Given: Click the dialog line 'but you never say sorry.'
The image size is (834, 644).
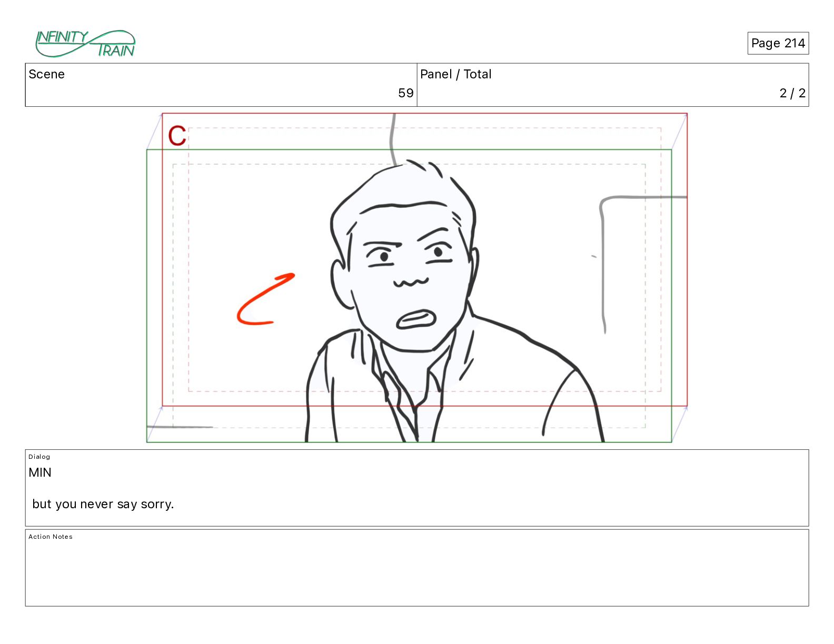Looking at the screenshot, I should [x=103, y=504].
